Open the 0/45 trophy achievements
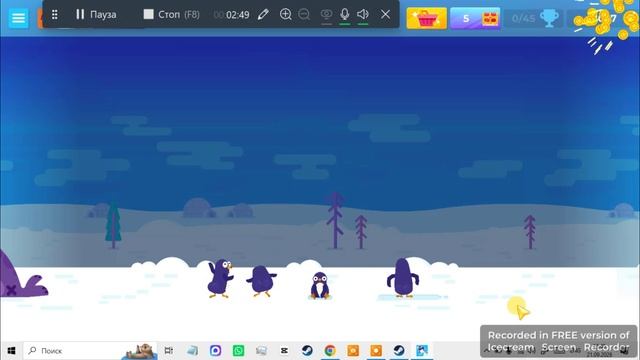640x360 pixels. (534, 18)
